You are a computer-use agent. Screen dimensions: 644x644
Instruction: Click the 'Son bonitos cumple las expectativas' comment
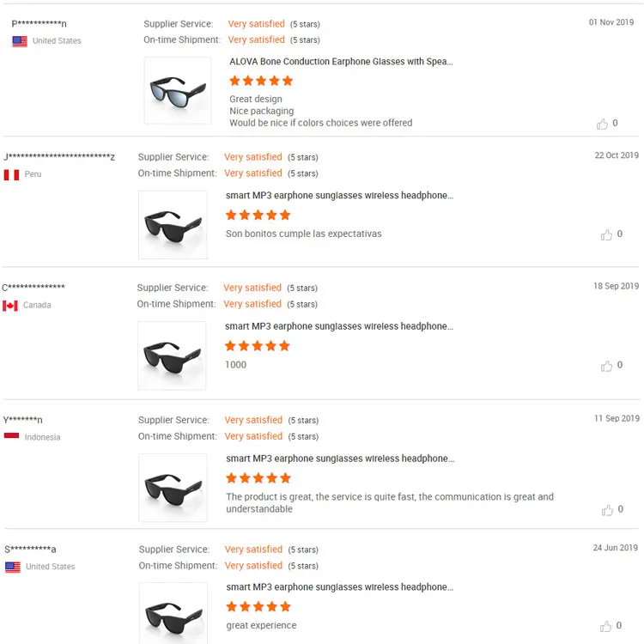[x=303, y=234]
